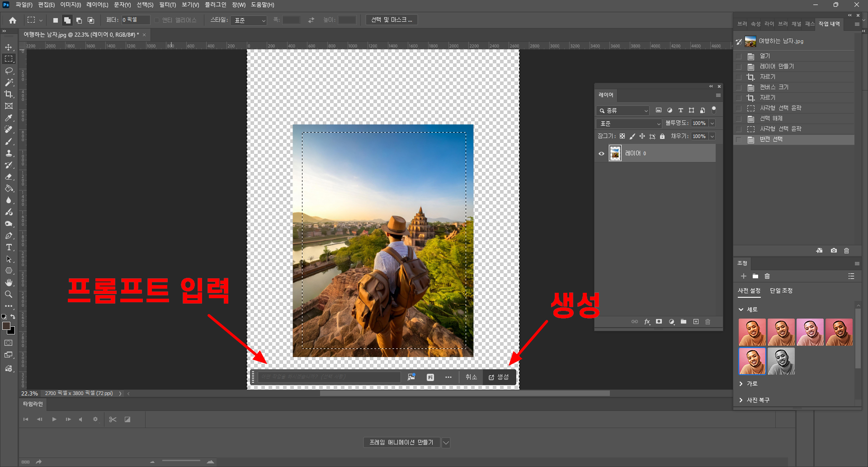Open the 스타일 dropdown in options bar

coord(249,20)
